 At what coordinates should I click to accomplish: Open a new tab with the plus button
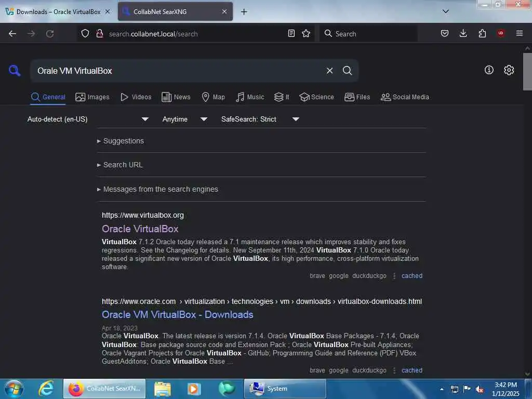pyautogui.click(x=244, y=12)
